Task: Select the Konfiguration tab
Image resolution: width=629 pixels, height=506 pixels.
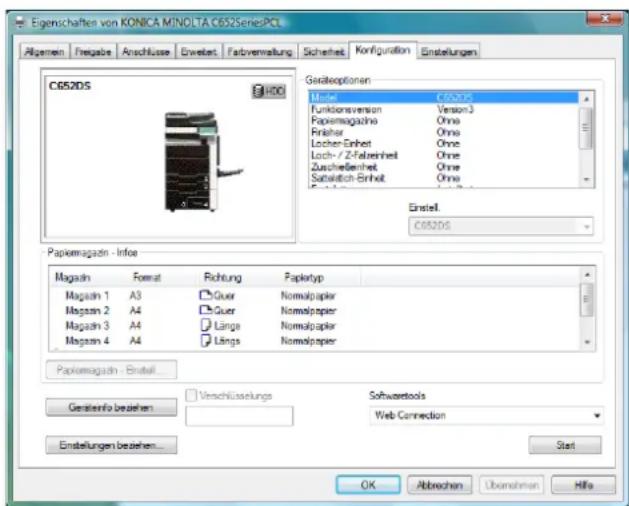Action: (x=383, y=50)
